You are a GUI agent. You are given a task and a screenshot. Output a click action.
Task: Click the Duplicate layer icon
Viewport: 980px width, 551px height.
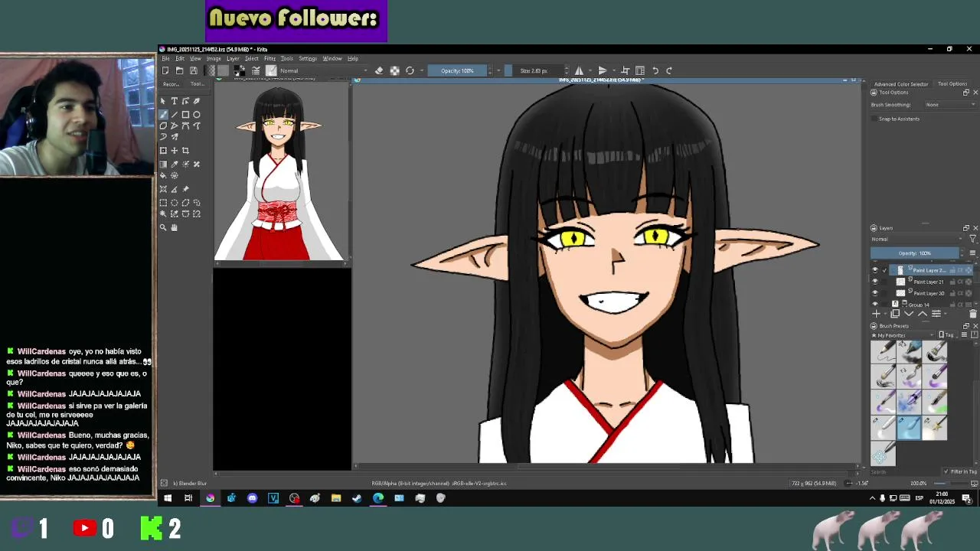click(x=895, y=314)
